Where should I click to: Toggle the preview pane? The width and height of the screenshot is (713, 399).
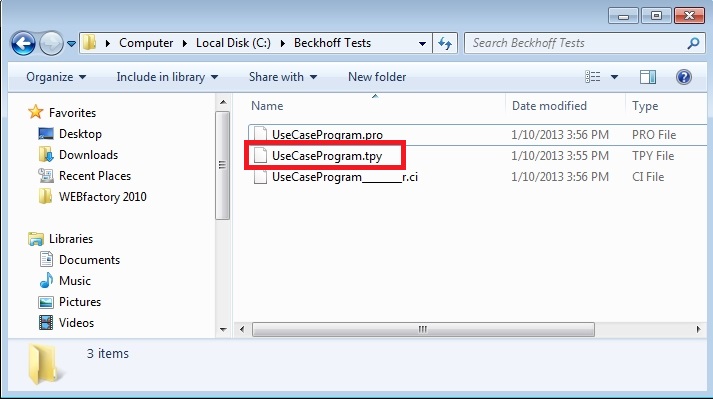[648, 77]
